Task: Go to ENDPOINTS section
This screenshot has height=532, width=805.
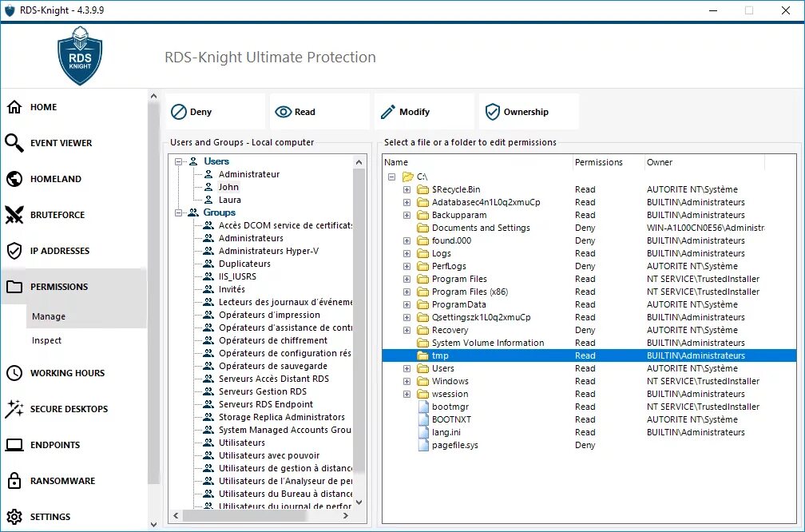Action: [x=55, y=445]
